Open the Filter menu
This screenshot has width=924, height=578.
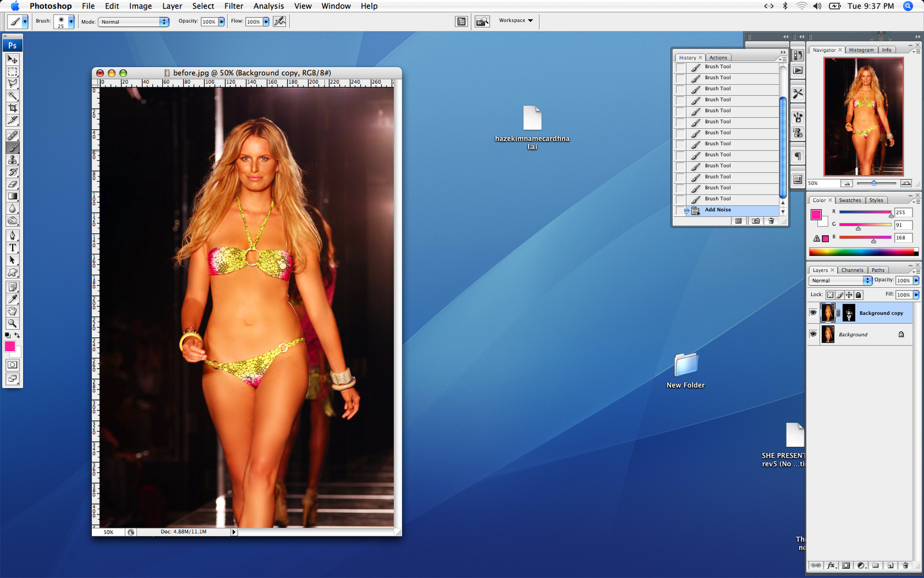pyautogui.click(x=234, y=6)
